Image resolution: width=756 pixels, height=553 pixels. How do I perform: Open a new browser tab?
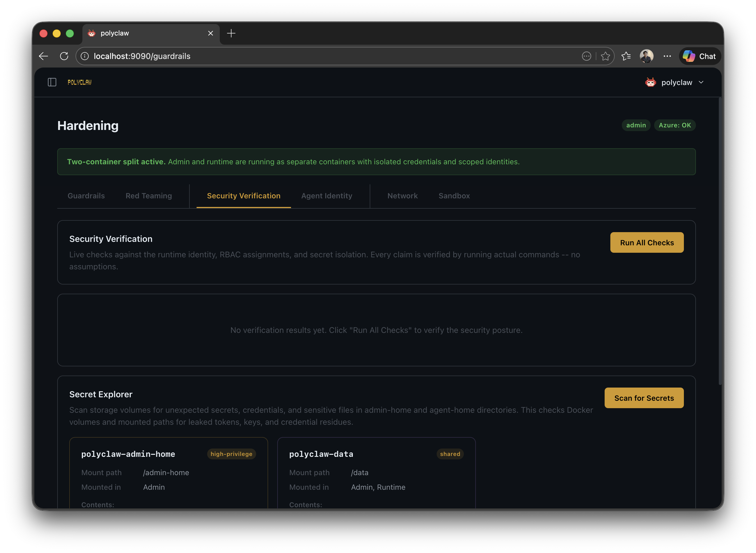pyautogui.click(x=231, y=33)
